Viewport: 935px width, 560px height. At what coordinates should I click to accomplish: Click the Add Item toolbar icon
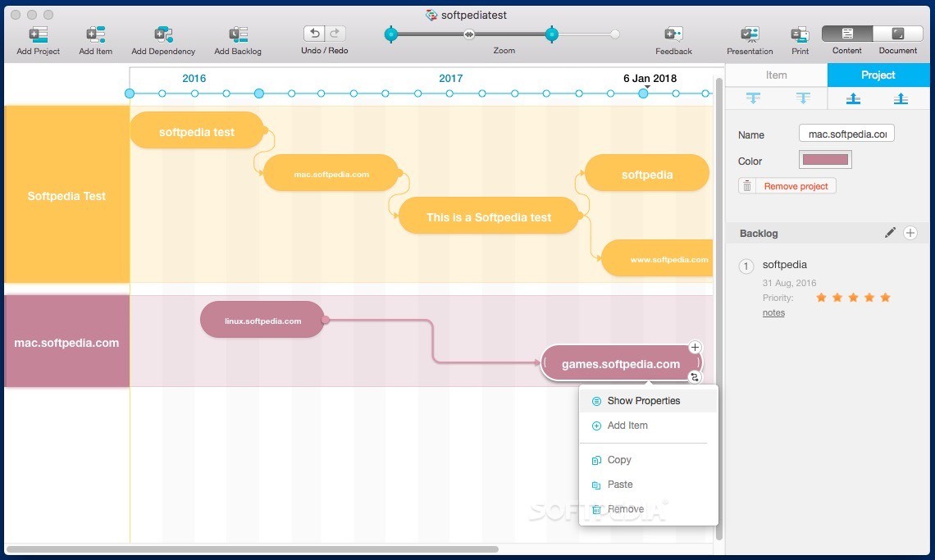[x=95, y=33]
